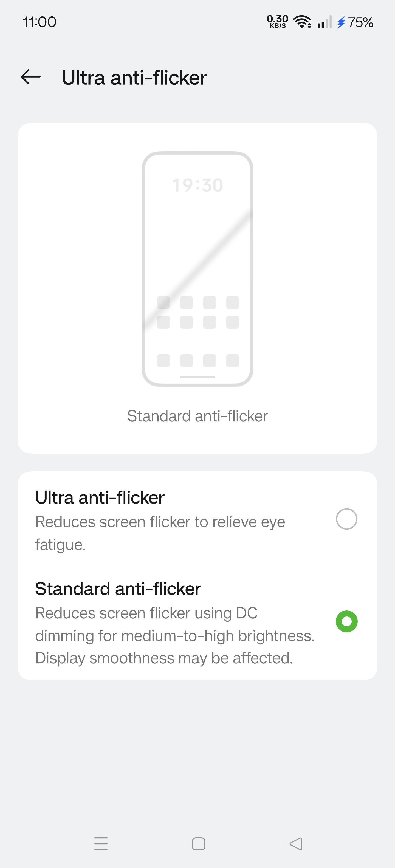Tap the cellular signal bars icon
This screenshot has height=868, width=395.
pyautogui.click(x=324, y=22)
